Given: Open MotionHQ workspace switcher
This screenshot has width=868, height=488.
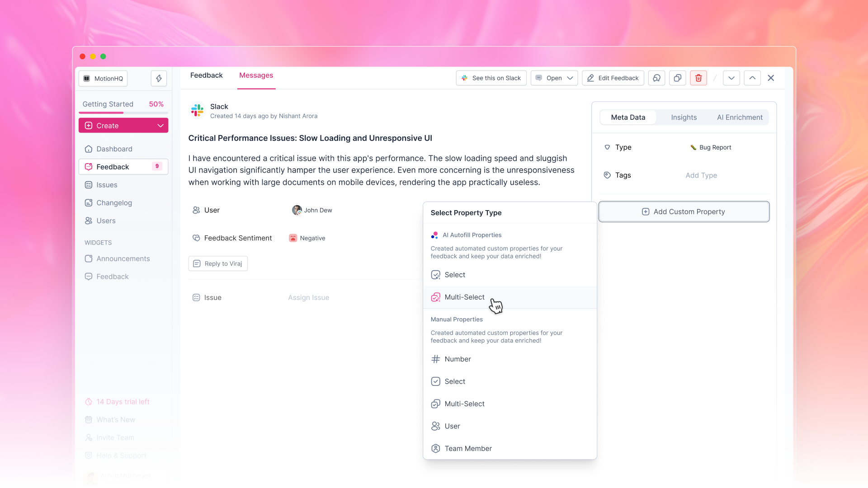Looking at the screenshot, I should click(x=103, y=78).
